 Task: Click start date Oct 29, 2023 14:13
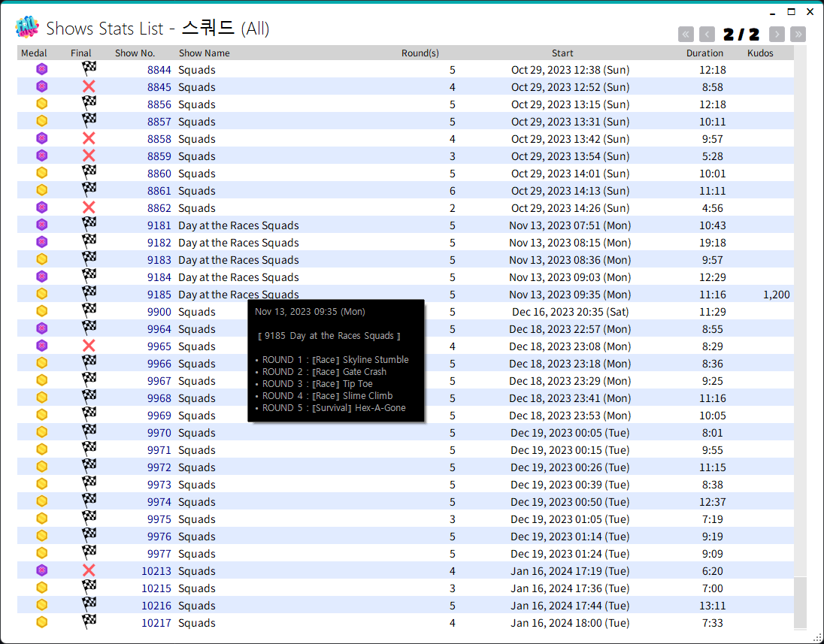[570, 191]
